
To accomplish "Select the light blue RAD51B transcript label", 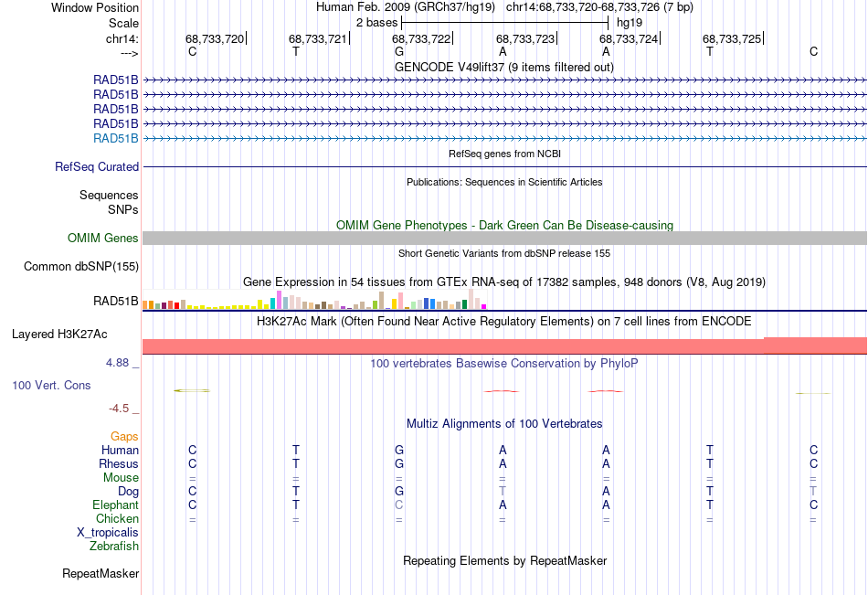I will click(x=116, y=139).
